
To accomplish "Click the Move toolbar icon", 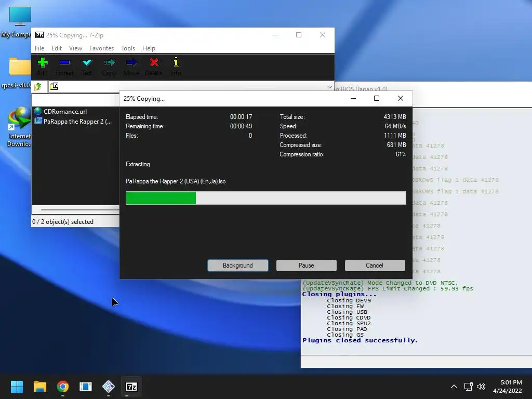I will pos(131,66).
